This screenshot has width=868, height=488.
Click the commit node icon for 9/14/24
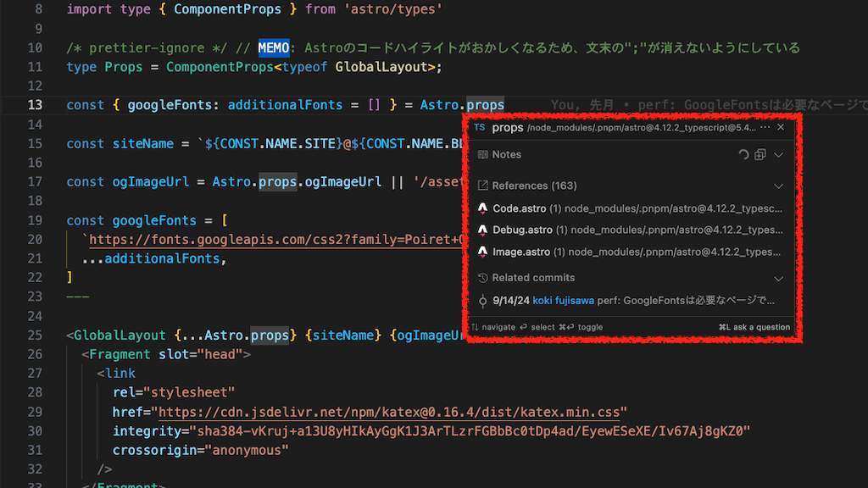(x=482, y=301)
